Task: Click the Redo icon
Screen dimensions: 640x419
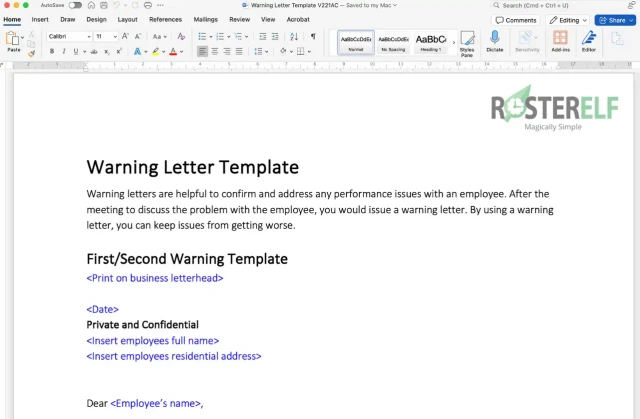Action: (x=135, y=5)
